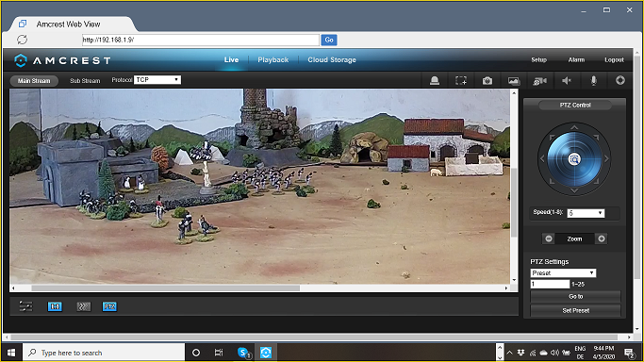Image resolution: width=644 pixels, height=362 pixels.
Task: Take a snapshot with the camera icon
Action: 487,80
